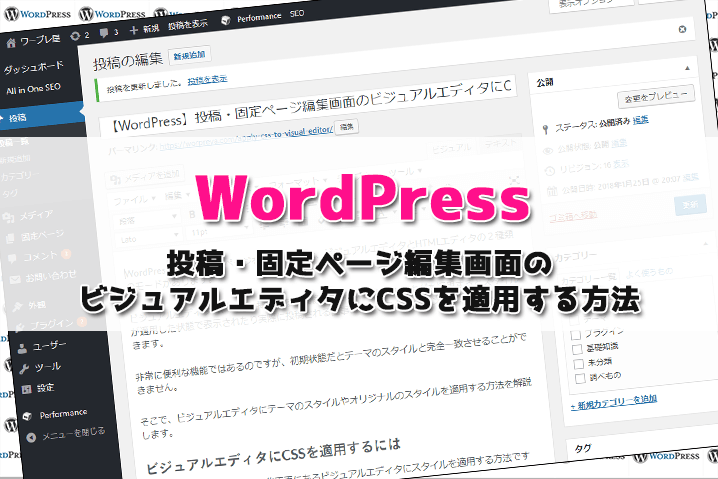Switch to the よく使うもの tab
The width and height of the screenshot is (718, 479).
tap(649, 273)
